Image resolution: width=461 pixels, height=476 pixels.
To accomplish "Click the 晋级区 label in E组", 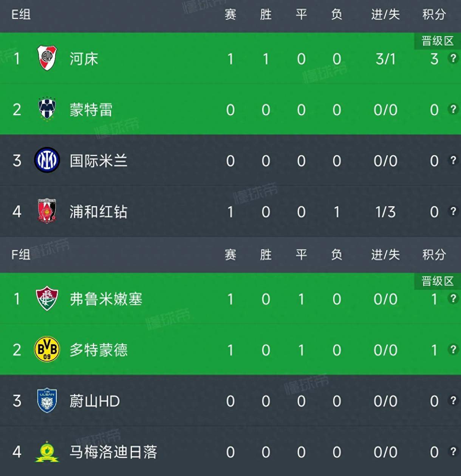I will [437, 41].
